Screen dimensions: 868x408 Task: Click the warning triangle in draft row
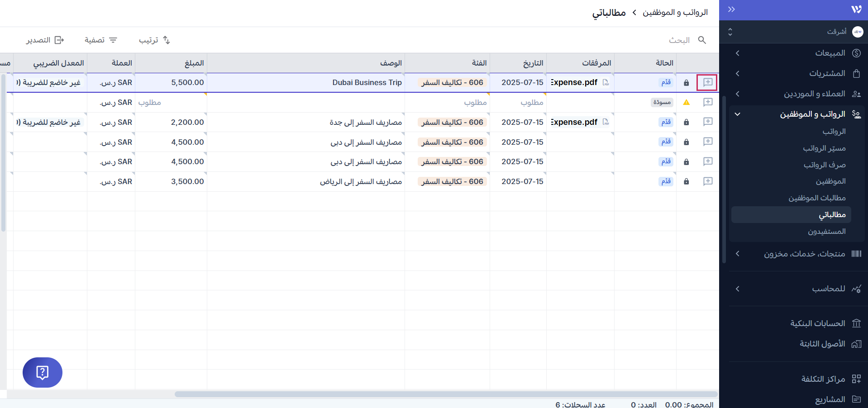click(686, 103)
